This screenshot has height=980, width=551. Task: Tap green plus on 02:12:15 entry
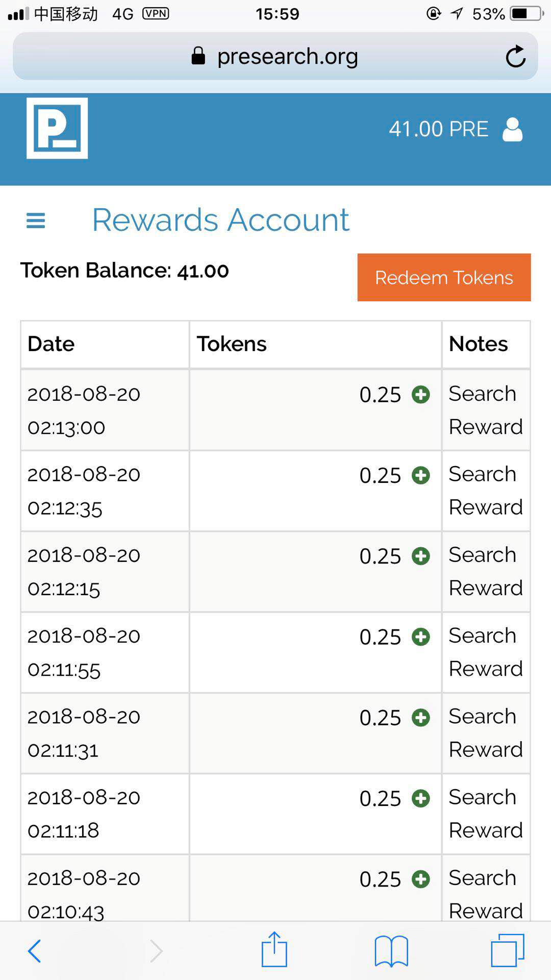(421, 556)
